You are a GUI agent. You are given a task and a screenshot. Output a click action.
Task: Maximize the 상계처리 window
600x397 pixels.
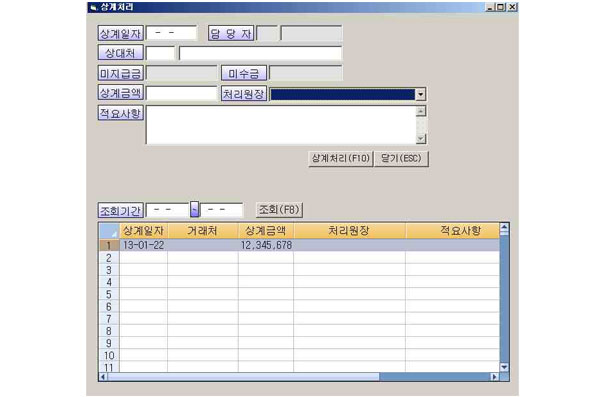click(501, 7)
